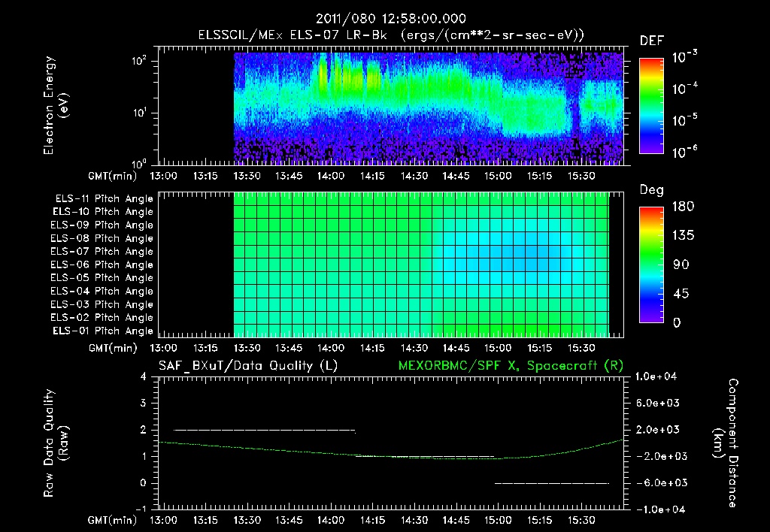Click the 'Component Distance (km)' axis label
This screenshot has height=532, width=770.
click(726, 443)
